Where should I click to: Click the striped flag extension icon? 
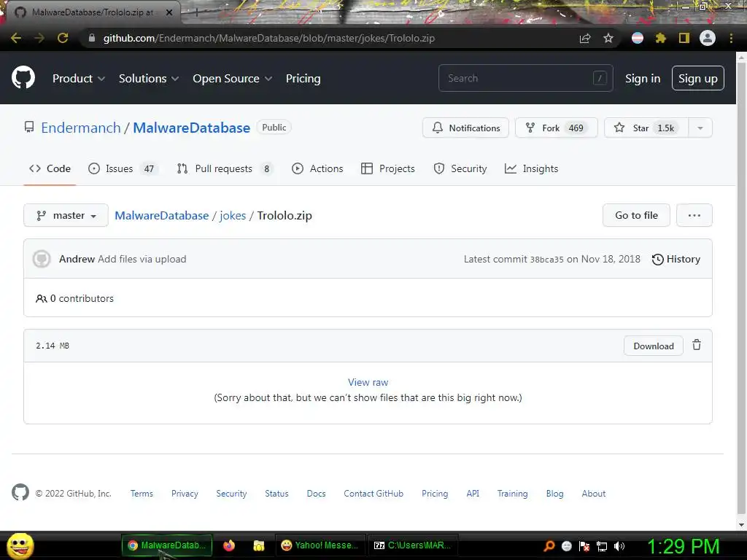638,38
